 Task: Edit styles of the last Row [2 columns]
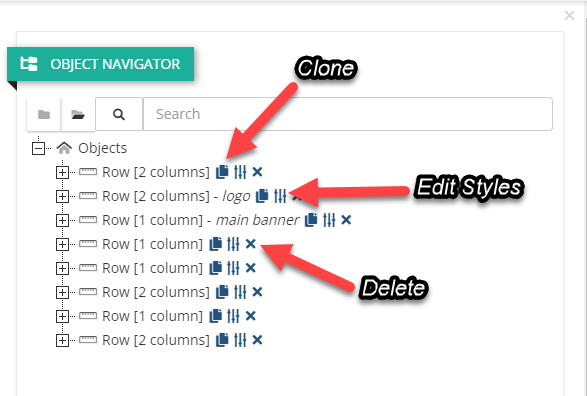tap(240, 340)
